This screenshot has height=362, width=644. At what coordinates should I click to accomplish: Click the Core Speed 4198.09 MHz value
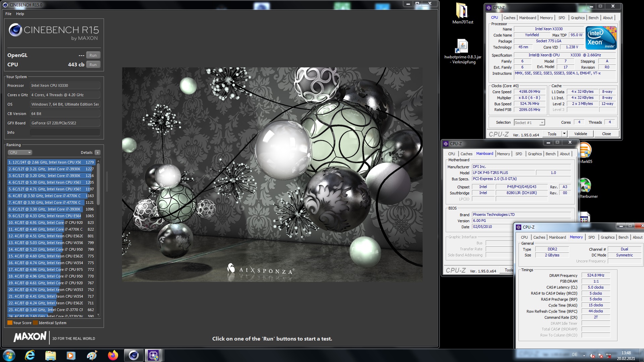(x=530, y=92)
